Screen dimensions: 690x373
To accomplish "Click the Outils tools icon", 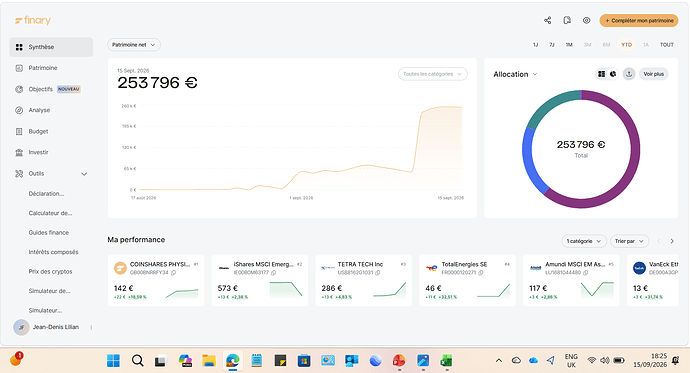I will point(19,173).
